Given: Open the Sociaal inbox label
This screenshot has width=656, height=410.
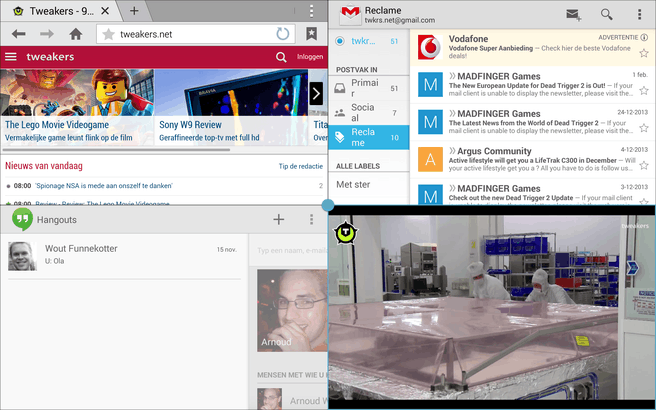Looking at the screenshot, I should pyautogui.click(x=369, y=113).
